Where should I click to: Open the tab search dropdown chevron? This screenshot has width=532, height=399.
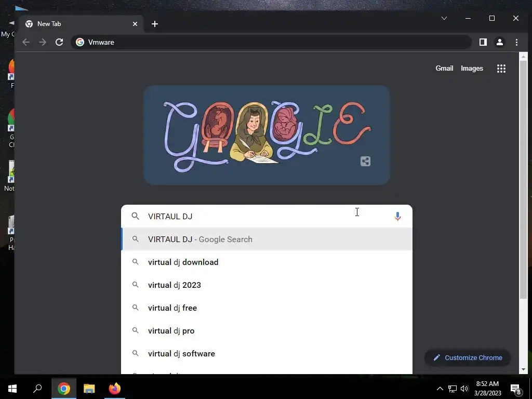444,18
